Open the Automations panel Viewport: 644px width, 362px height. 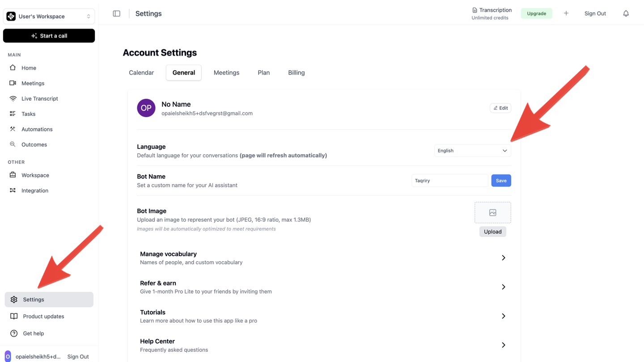[x=37, y=129]
